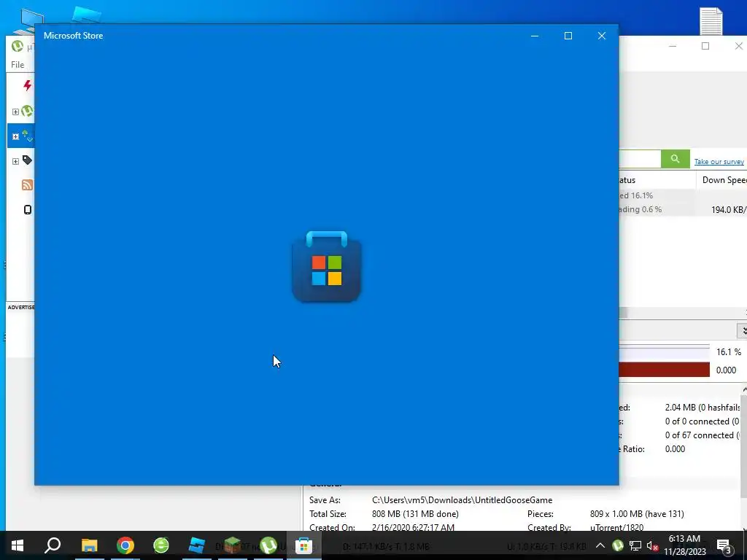Click the Status column header in uTorrent
747x560 pixels.
tap(657, 180)
